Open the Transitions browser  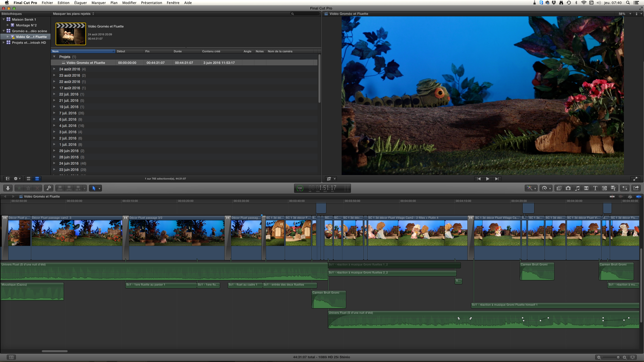tap(586, 188)
